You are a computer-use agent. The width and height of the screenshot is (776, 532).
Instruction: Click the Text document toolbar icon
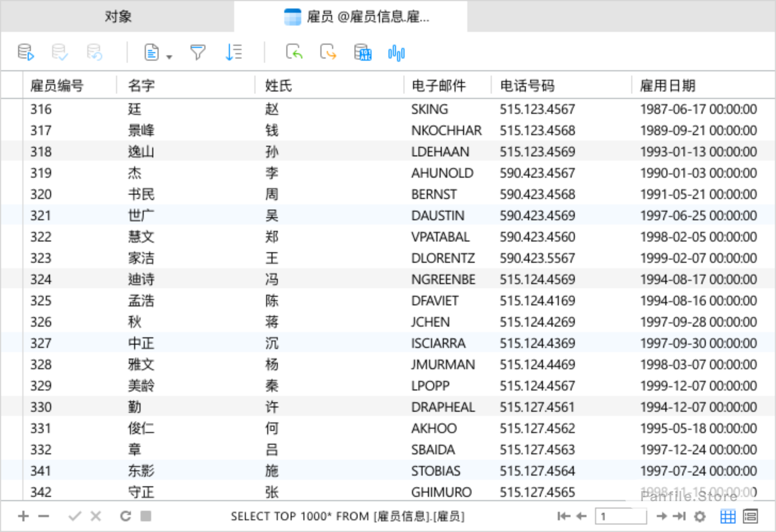point(152,52)
